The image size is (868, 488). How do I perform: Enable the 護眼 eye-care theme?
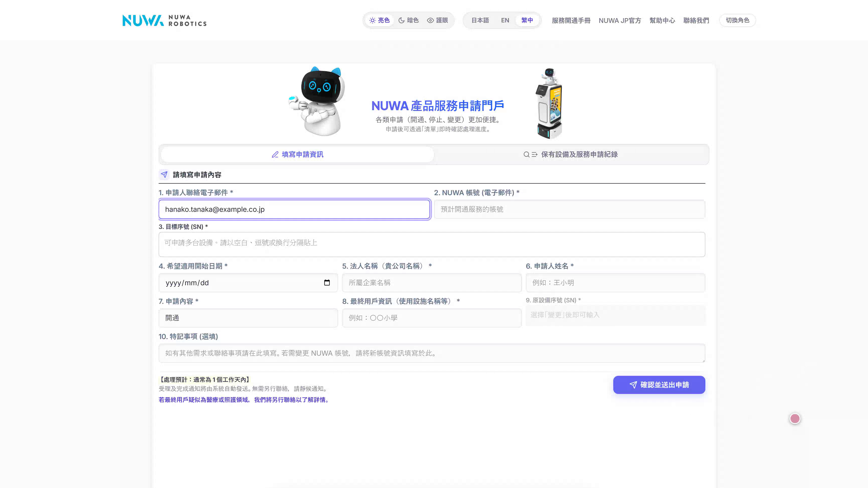click(x=437, y=20)
